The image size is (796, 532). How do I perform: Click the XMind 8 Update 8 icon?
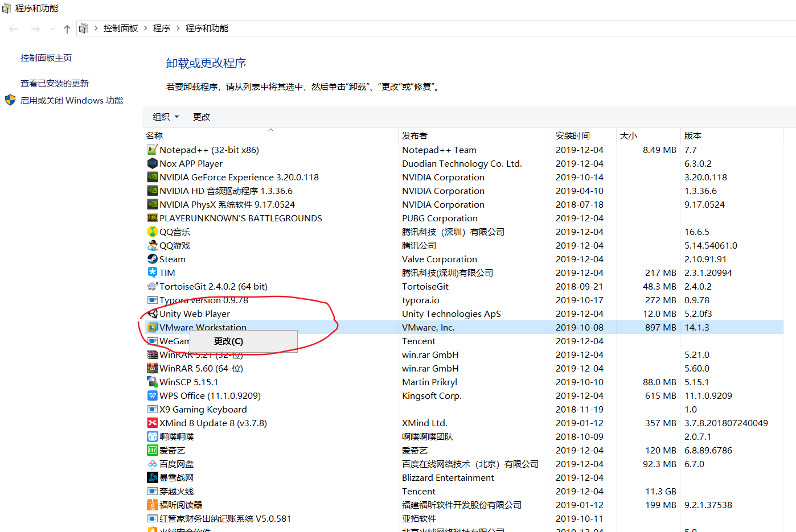point(153,423)
